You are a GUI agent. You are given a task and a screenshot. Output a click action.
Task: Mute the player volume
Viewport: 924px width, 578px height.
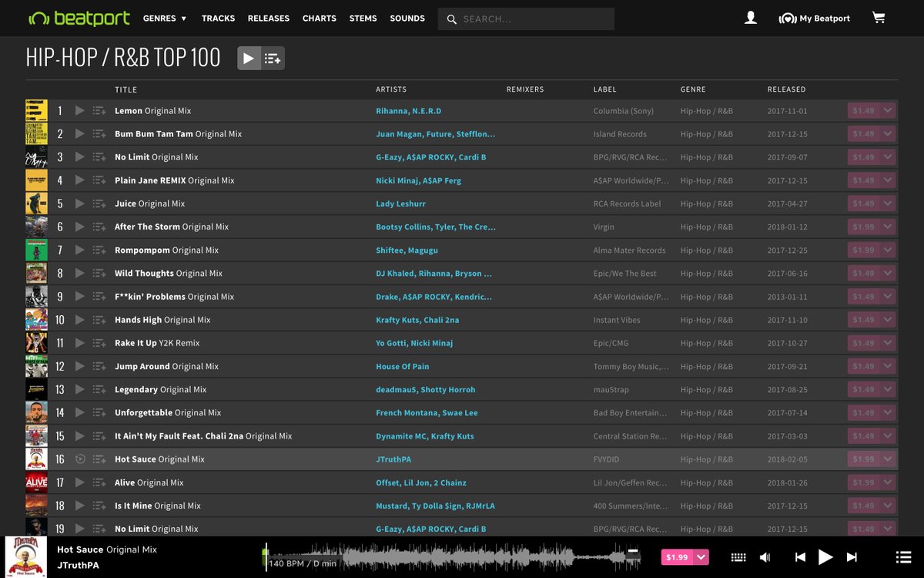pyautogui.click(x=765, y=557)
